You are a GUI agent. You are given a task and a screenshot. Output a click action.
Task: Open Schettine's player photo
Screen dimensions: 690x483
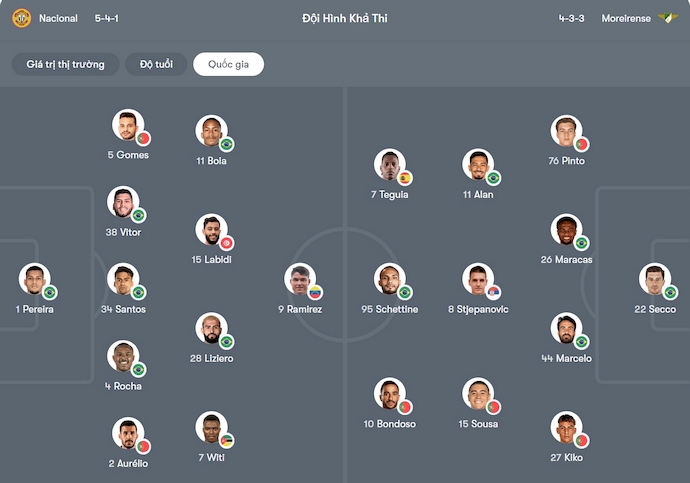pos(389,279)
